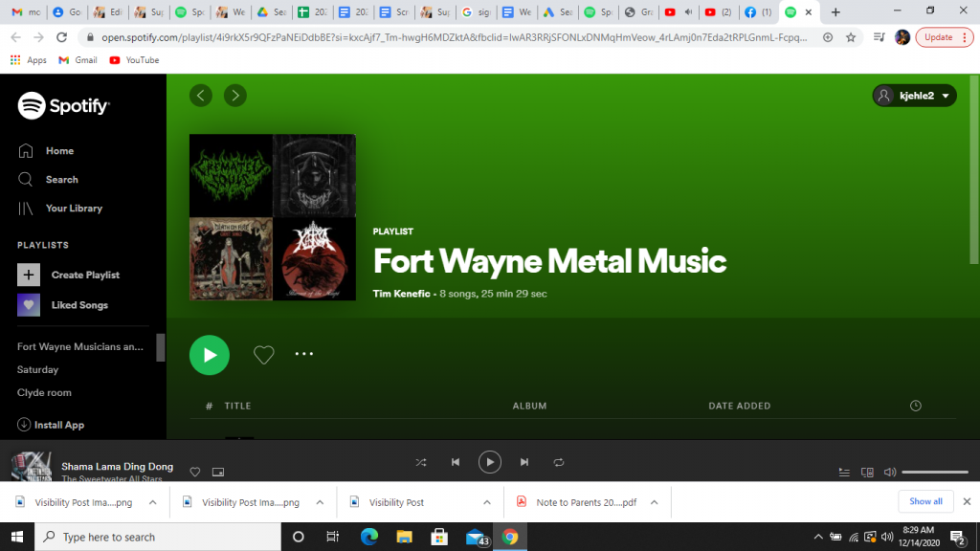The width and height of the screenshot is (980, 551).
Task: Go forward with the Spotify forward arrow
Action: tap(235, 96)
